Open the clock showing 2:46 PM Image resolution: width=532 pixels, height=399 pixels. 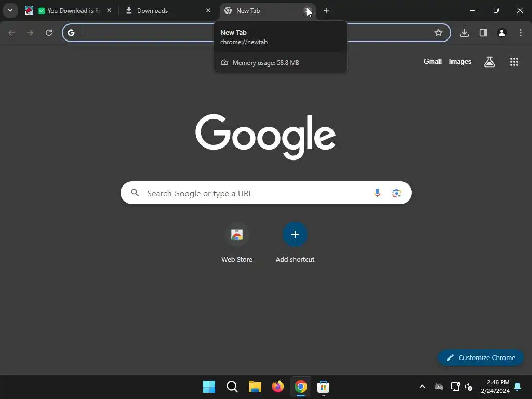(495, 387)
